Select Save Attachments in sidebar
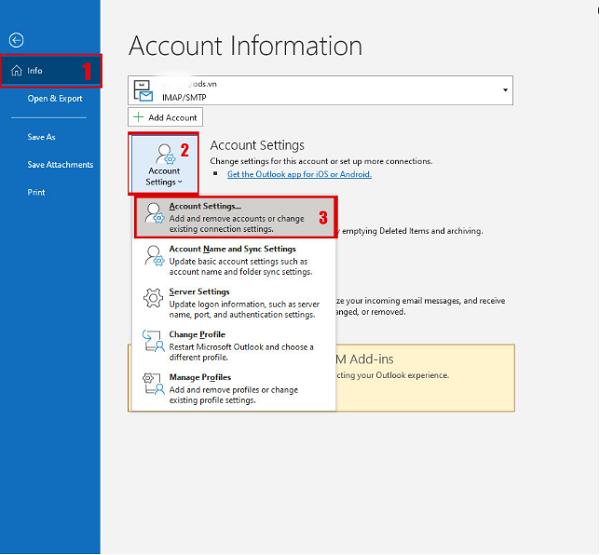 tap(60, 165)
